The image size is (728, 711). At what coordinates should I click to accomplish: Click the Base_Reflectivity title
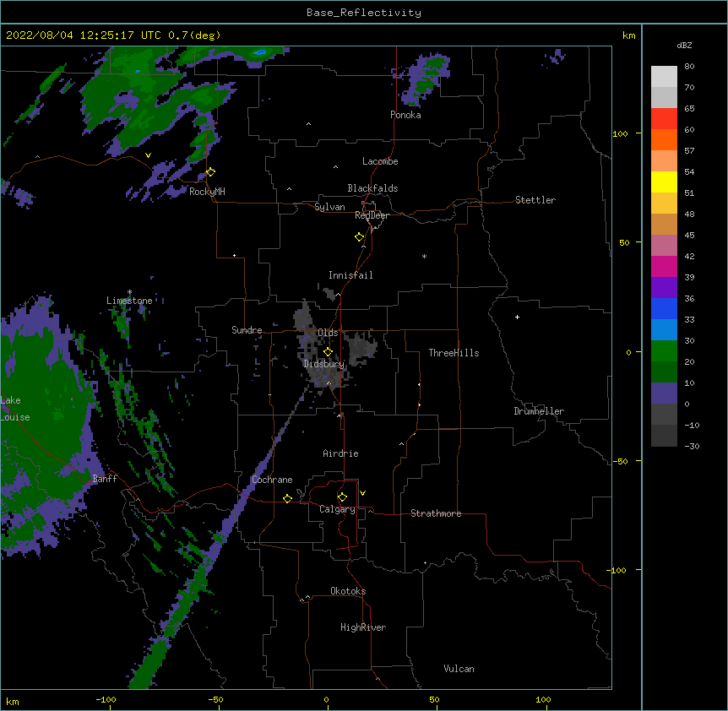tap(364, 13)
